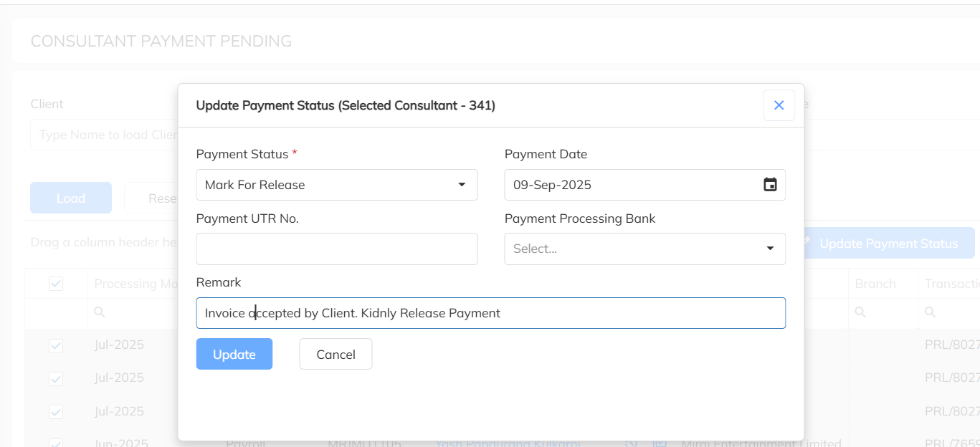Uncheck the third Jul-2025 row checkbox
Image resolution: width=980 pixels, height=447 pixels.
(56, 412)
